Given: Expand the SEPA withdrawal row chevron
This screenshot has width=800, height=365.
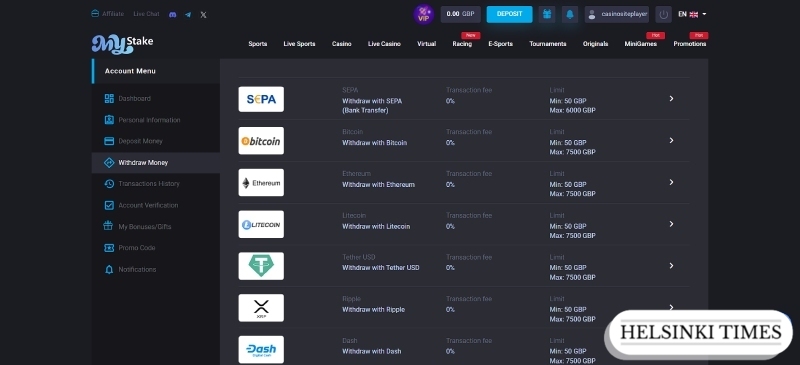Looking at the screenshot, I should [x=671, y=99].
